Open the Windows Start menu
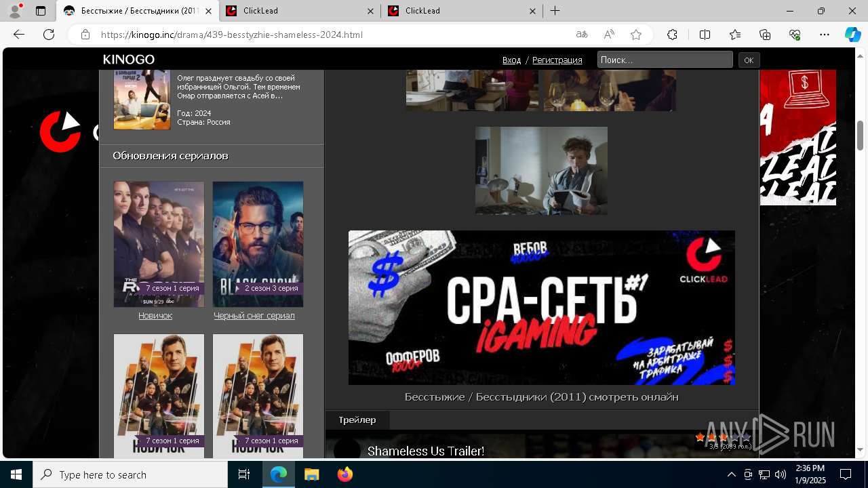The width and height of the screenshot is (868, 488). (16, 474)
